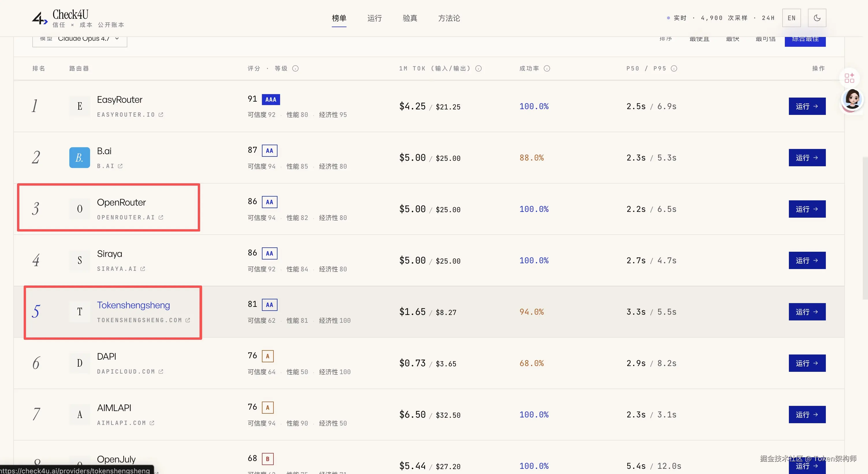Open the Tokenshengsheng provider name link
The height and width of the screenshot is (474, 868).
pyautogui.click(x=133, y=305)
